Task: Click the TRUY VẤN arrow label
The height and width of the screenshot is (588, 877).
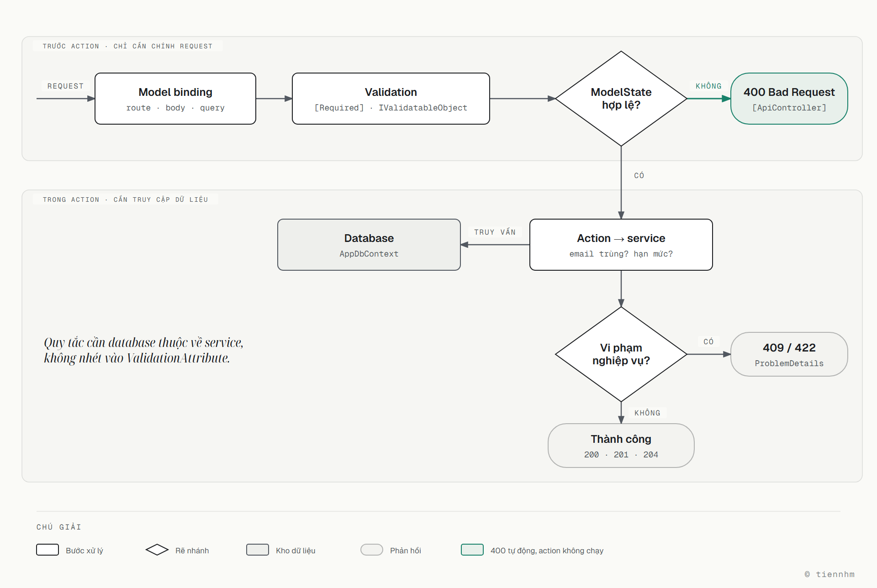Action: tap(495, 232)
